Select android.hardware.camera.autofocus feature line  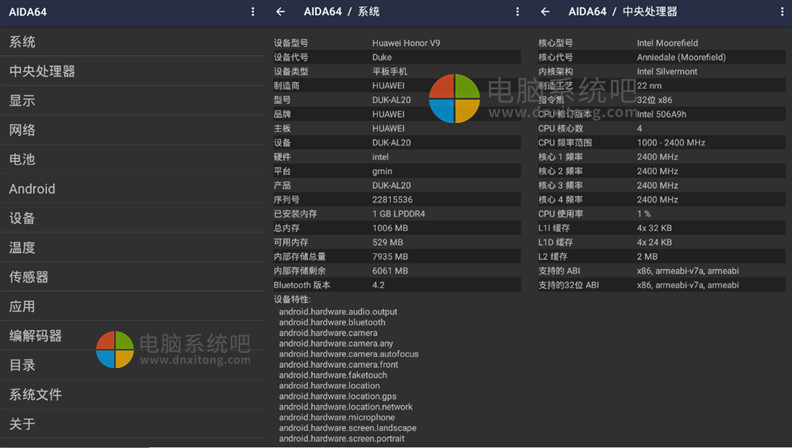(x=349, y=354)
